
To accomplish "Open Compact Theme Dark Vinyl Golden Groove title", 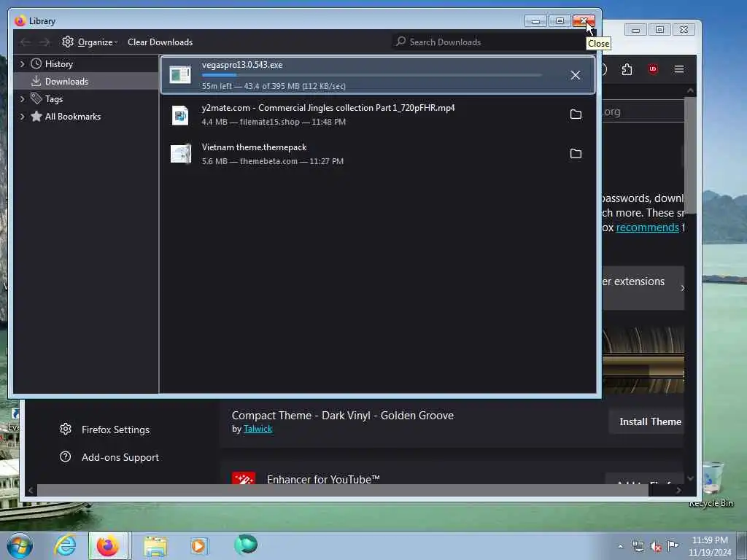I will (x=343, y=415).
